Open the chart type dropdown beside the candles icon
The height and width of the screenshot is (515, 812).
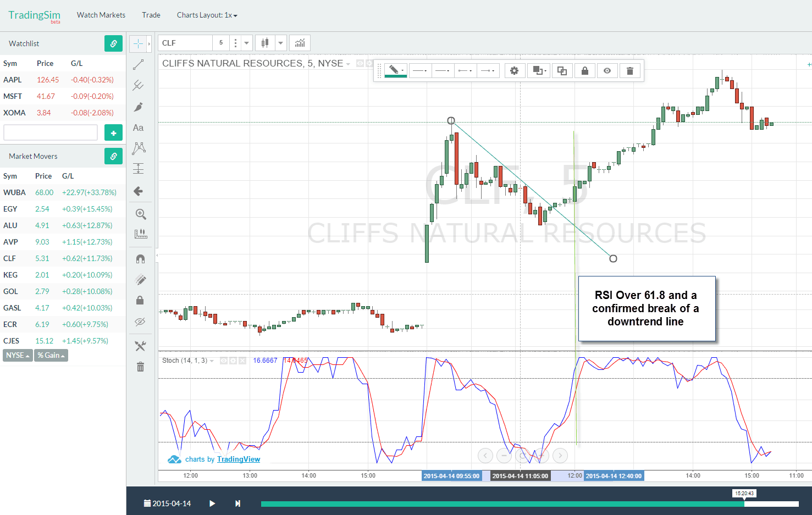click(280, 42)
